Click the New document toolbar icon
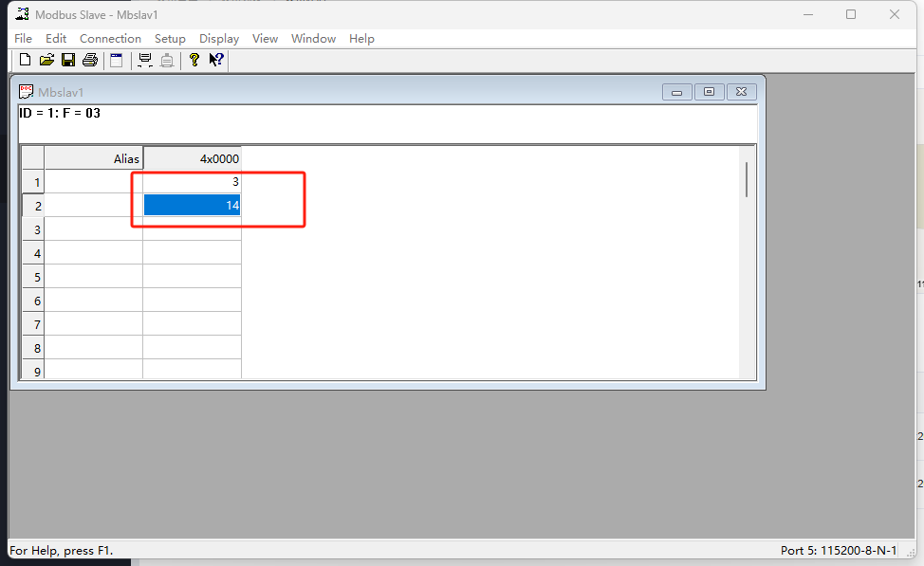 pyautogui.click(x=25, y=61)
